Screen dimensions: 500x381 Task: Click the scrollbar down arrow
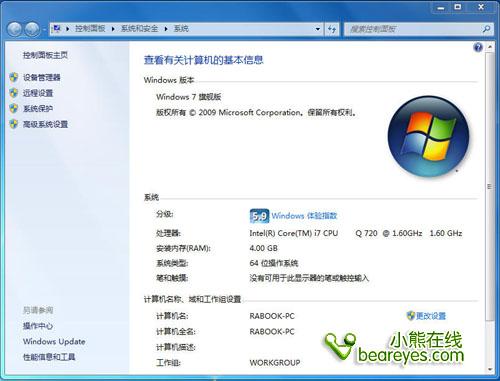(x=489, y=369)
